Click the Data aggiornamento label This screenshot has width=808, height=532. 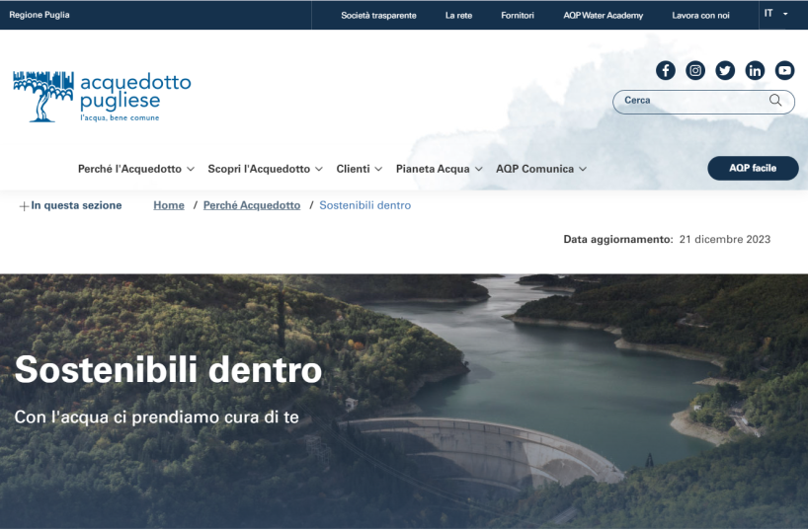[617, 240]
